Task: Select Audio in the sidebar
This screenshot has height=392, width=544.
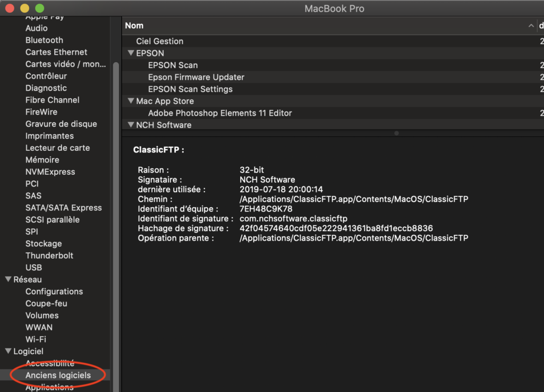Action: [37, 28]
